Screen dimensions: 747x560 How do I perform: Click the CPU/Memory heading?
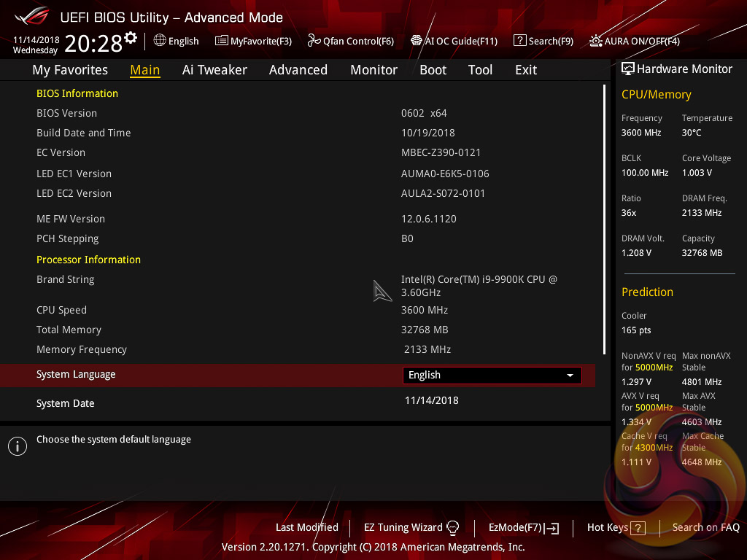(x=656, y=95)
